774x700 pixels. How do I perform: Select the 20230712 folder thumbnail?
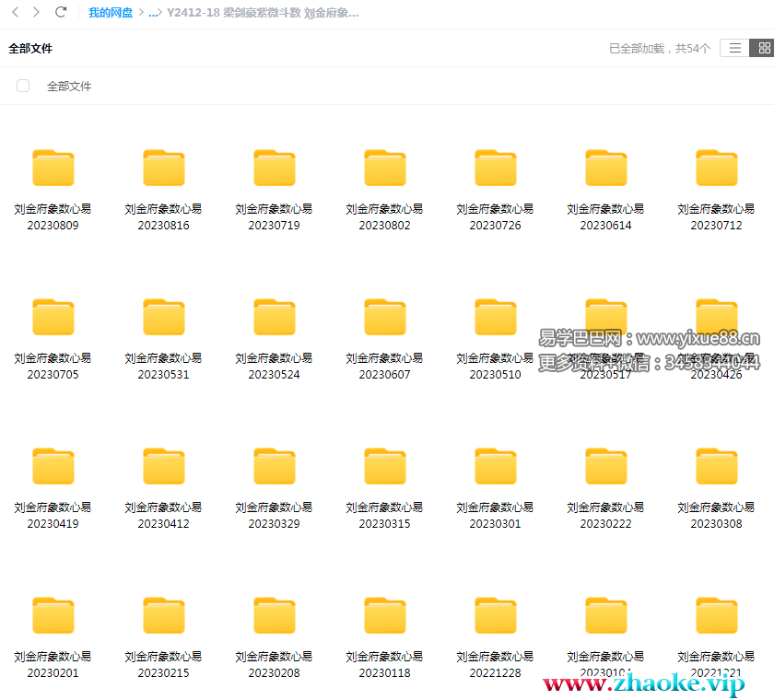pyautogui.click(x=716, y=169)
